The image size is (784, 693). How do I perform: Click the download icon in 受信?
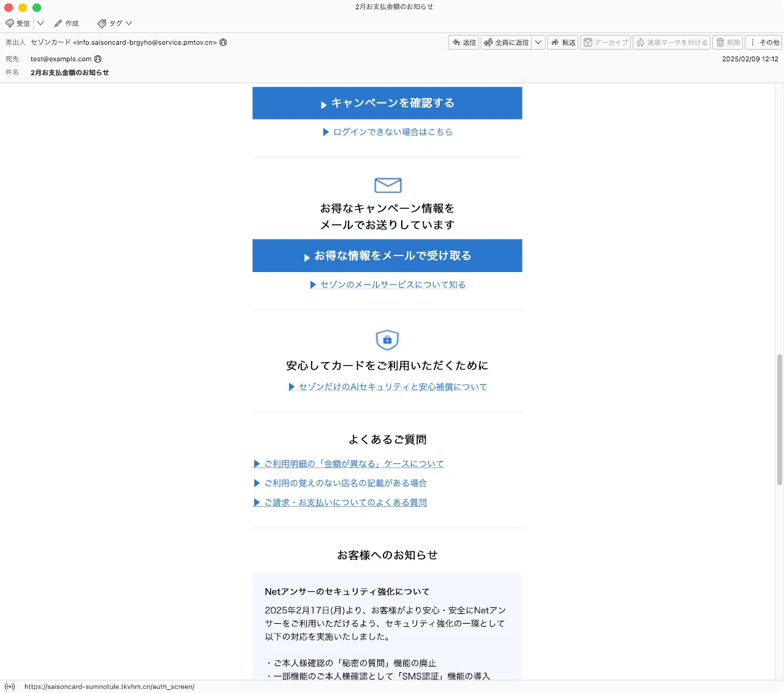pyautogui.click(x=10, y=23)
